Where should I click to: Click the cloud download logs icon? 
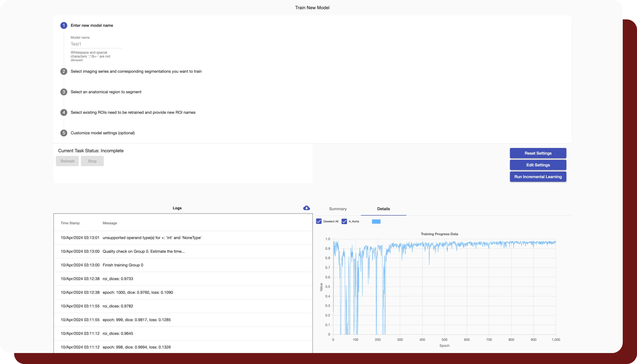coord(306,208)
